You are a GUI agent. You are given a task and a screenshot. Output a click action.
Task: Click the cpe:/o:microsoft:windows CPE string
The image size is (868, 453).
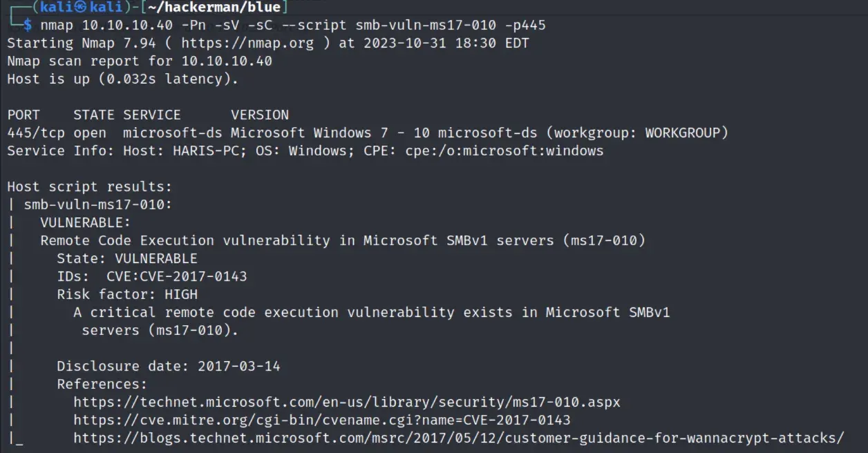[x=504, y=151]
